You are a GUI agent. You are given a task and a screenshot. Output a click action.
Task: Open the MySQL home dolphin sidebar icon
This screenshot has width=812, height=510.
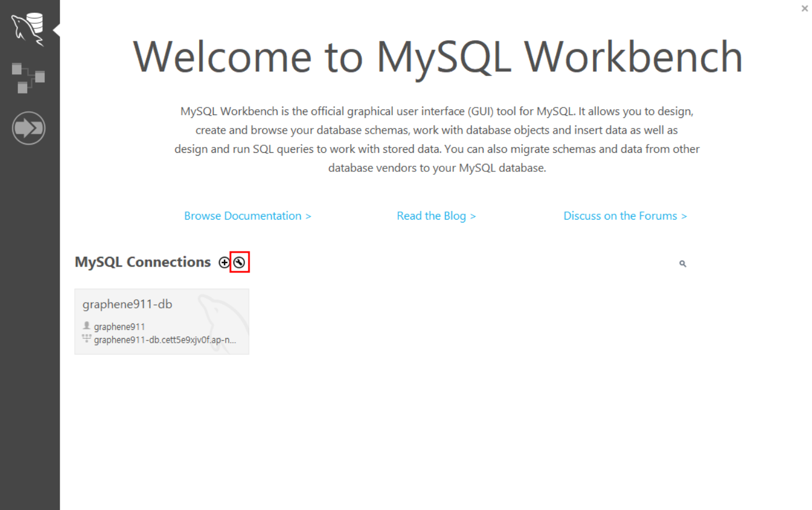point(28,29)
